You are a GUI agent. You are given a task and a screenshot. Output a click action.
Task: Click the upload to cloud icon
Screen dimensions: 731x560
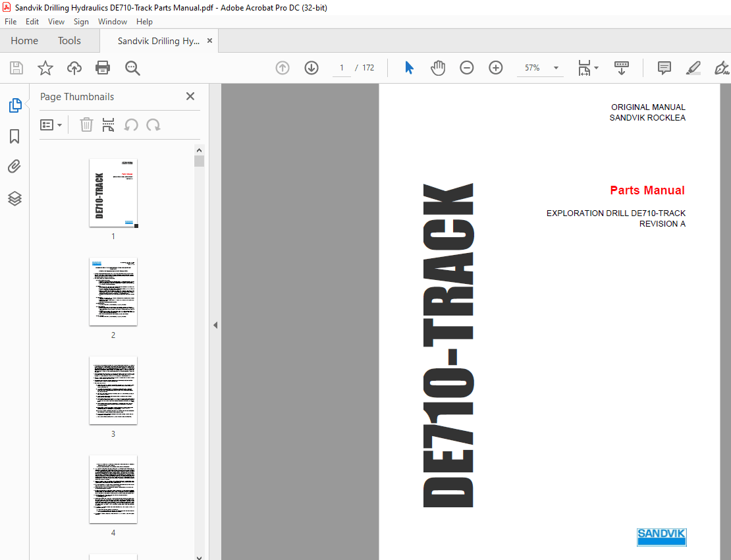coord(74,68)
